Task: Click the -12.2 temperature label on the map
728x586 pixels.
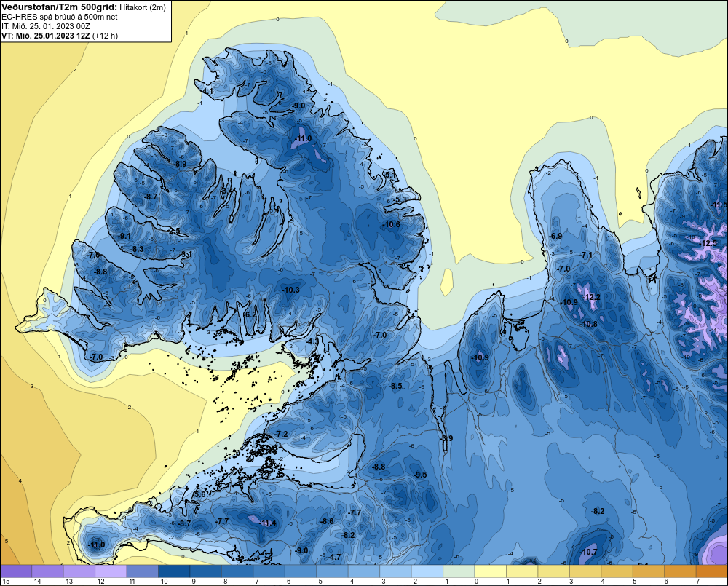Action: pos(591,297)
